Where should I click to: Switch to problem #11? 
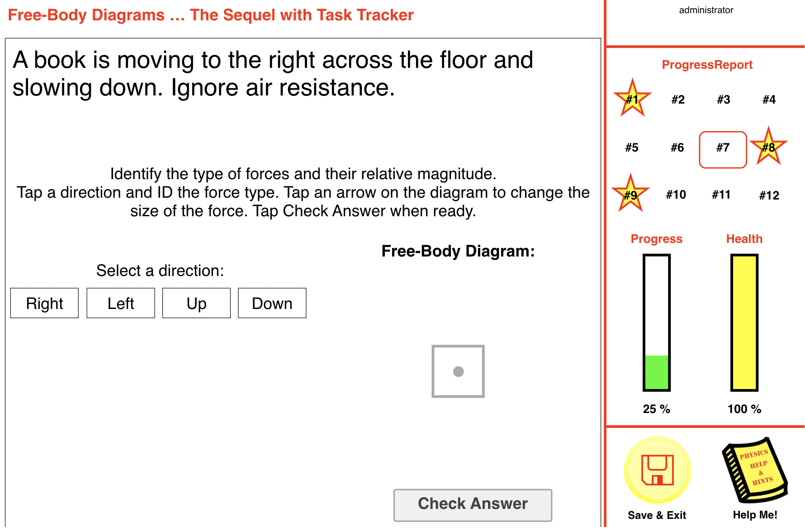721,195
